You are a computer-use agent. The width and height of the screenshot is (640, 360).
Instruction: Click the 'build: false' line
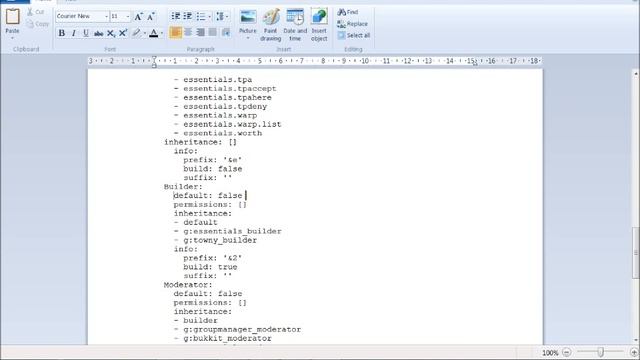click(213, 169)
